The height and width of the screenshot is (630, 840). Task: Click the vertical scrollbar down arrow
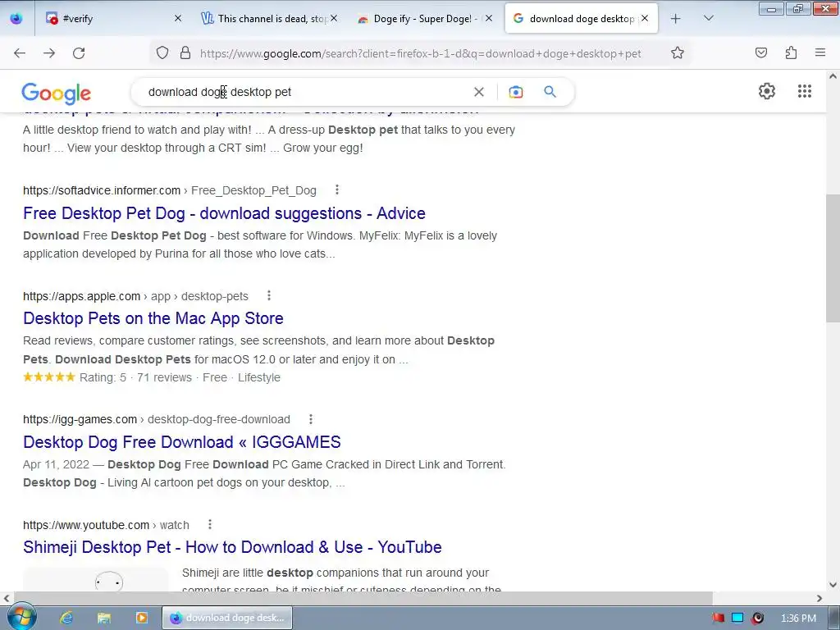point(833,584)
